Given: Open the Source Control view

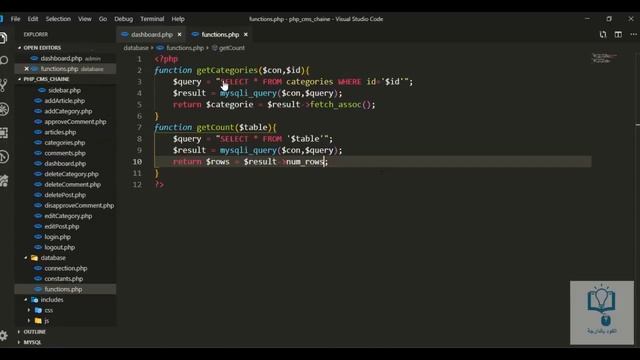Looking at the screenshot, I should coord(3,85).
